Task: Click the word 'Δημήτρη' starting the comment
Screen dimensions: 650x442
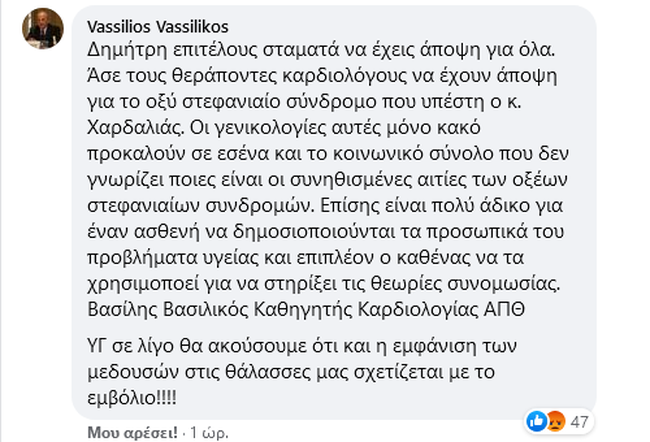Action: point(118,47)
